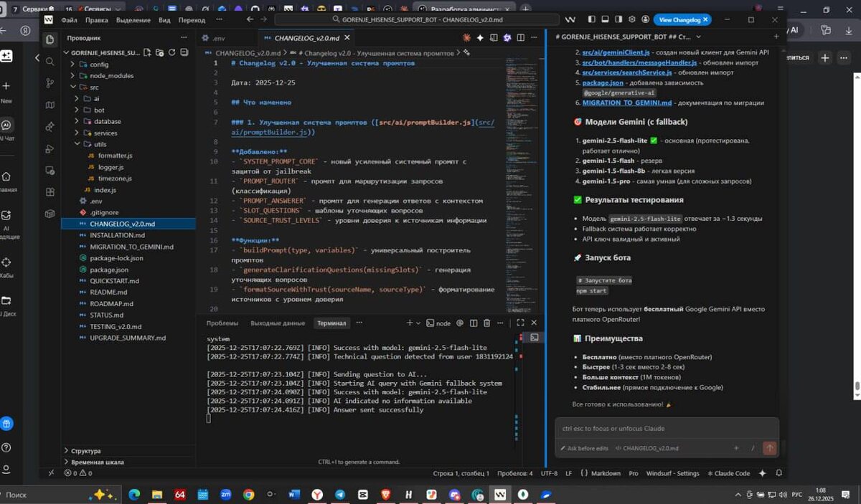The width and height of the screenshot is (861, 504).
Task: Open the Файл menu
Action: click(x=69, y=20)
